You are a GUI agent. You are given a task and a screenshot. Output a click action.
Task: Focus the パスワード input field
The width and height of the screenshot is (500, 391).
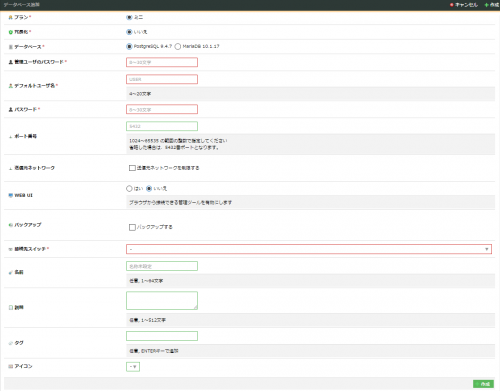(x=162, y=109)
